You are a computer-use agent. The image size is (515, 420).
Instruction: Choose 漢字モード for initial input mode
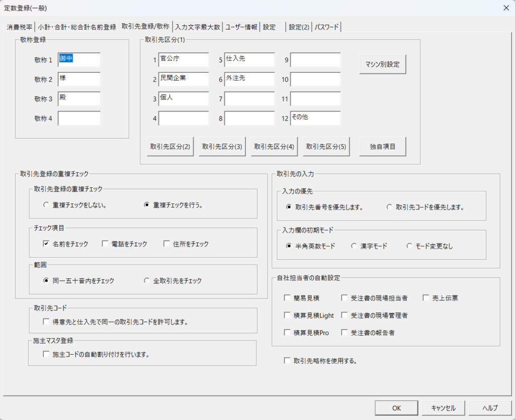355,246
